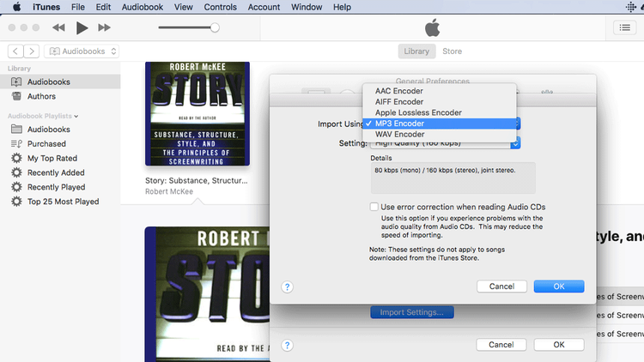Click the menu bar status icon
Viewport: 644px width, 362px height.
coord(630,7)
